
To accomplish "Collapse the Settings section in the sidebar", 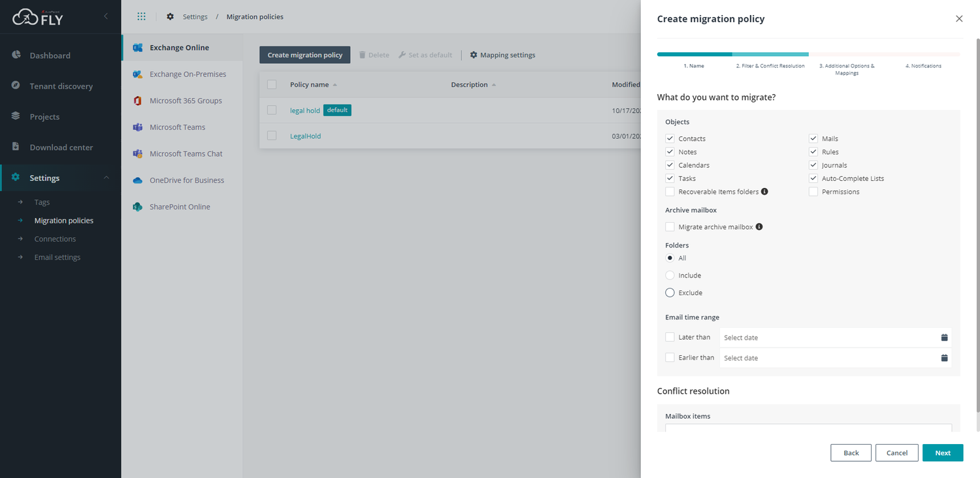I will click(x=105, y=177).
